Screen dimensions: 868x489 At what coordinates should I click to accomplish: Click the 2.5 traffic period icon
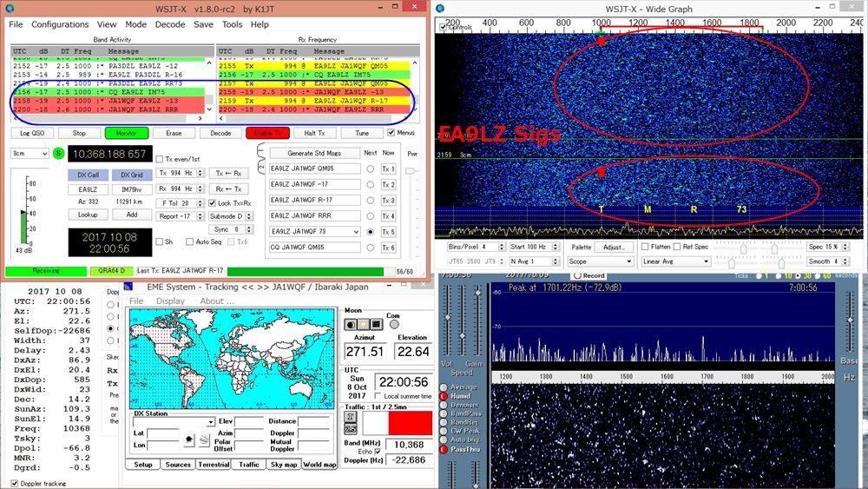(x=351, y=429)
